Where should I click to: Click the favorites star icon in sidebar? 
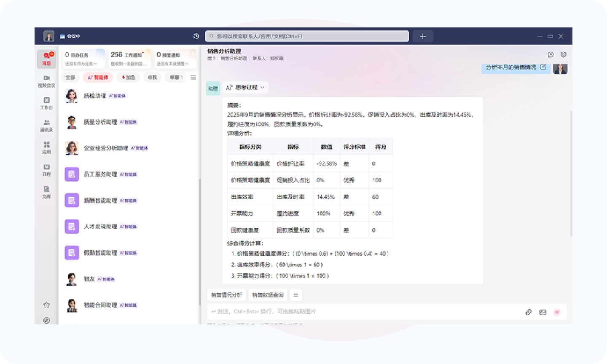point(46,305)
